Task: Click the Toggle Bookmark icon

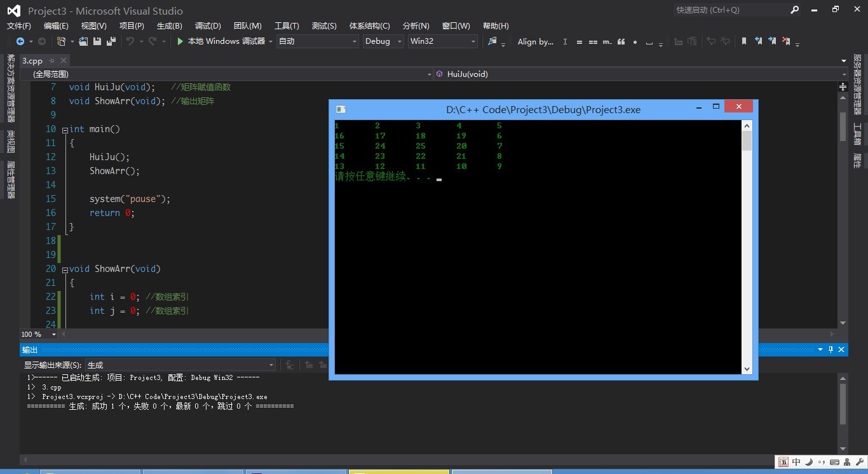Action: 744,41
